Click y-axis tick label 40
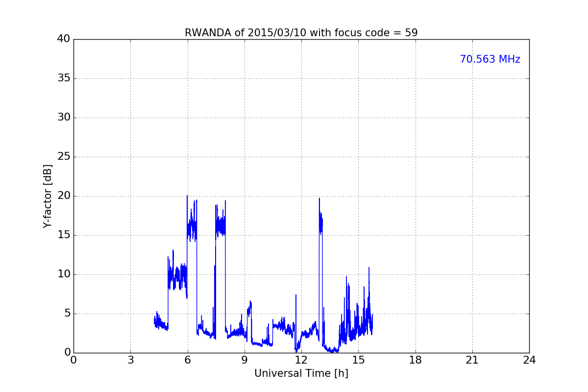Viewport: 588px width, 392px height. pyautogui.click(x=63, y=39)
